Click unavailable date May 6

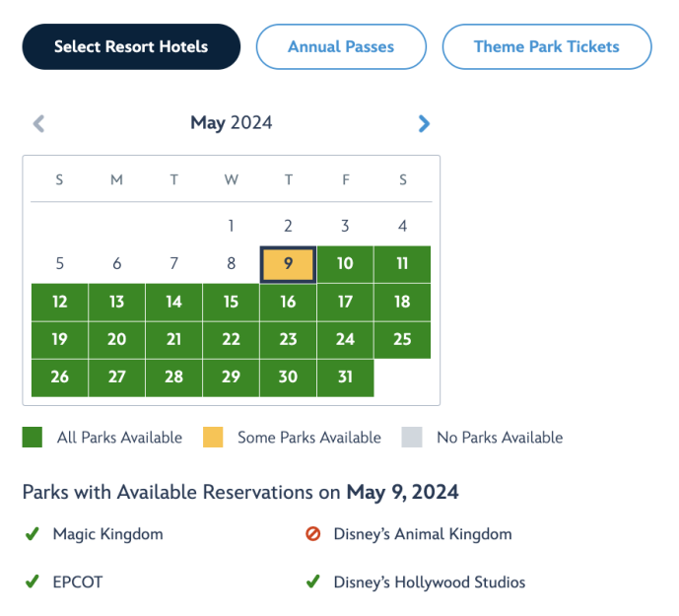(117, 264)
